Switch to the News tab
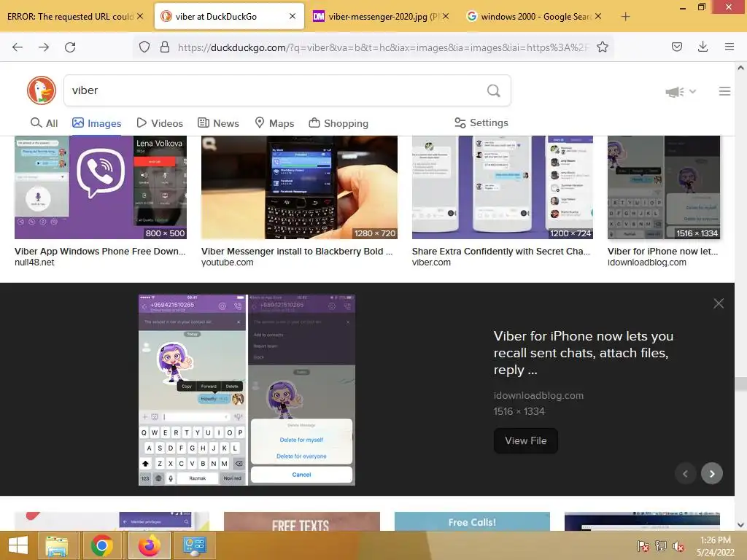The height and width of the screenshot is (560, 747). coord(218,123)
